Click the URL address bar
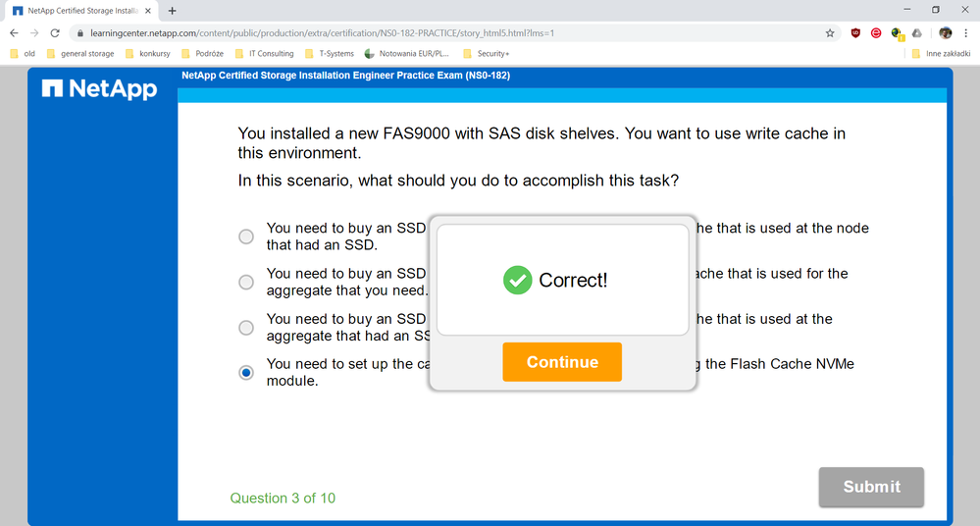The width and height of the screenshot is (980, 526). pos(450,33)
